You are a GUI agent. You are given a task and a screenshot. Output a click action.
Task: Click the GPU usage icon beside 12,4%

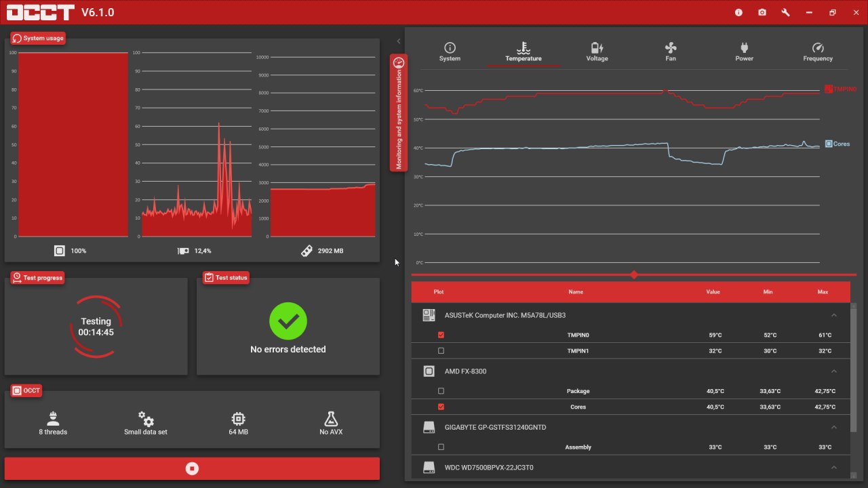point(183,251)
